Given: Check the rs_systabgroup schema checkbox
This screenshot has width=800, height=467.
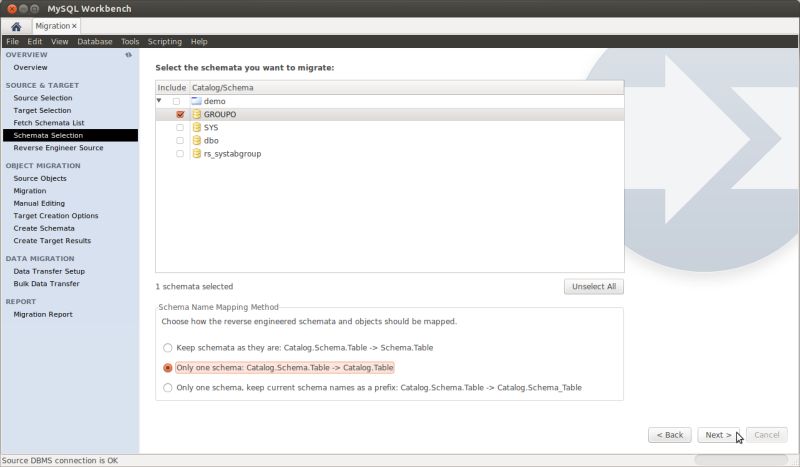Looking at the screenshot, I should [180, 154].
